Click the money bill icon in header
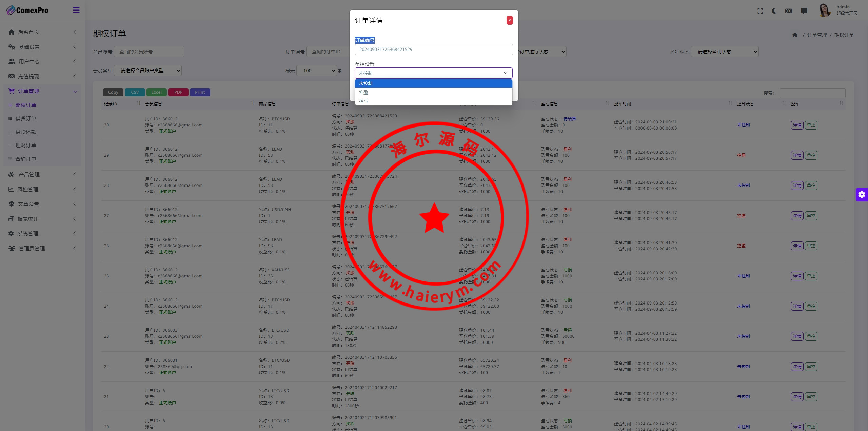 [x=789, y=11]
